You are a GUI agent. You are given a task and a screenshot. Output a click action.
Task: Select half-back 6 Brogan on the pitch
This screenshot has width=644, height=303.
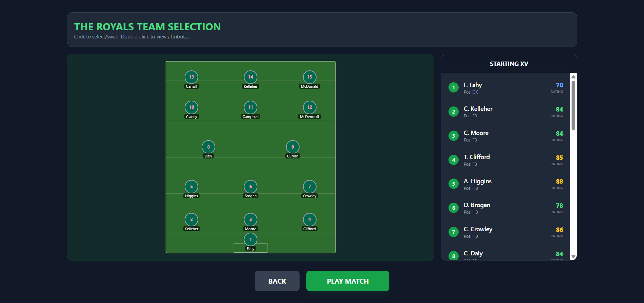[x=251, y=187]
